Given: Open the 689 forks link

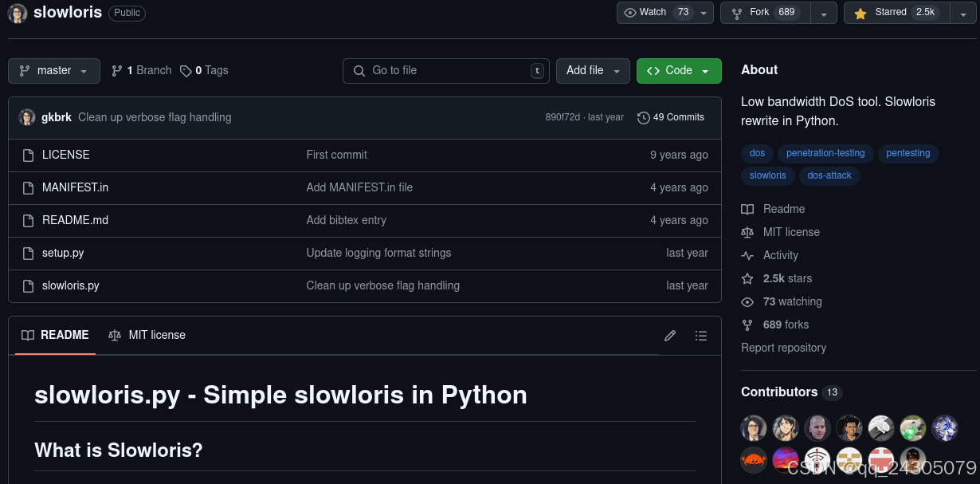Looking at the screenshot, I should coord(775,325).
